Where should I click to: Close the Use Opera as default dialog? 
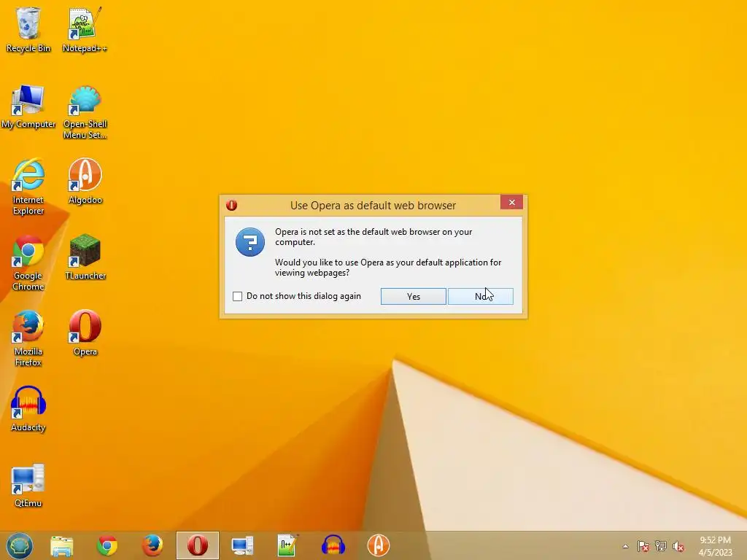511,203
